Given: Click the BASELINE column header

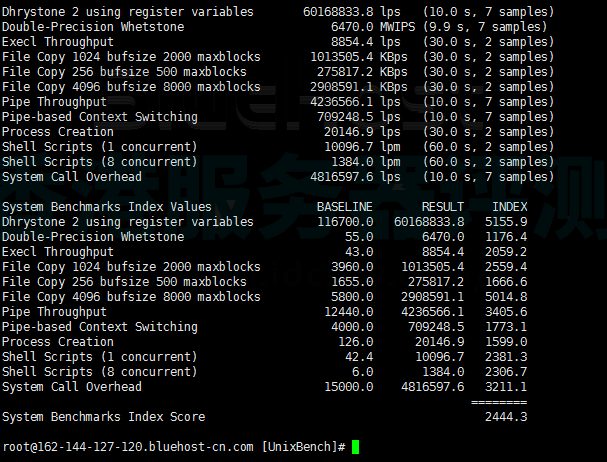Looking at the screenshot, I should pyautogui.click(x=344, y=206).
